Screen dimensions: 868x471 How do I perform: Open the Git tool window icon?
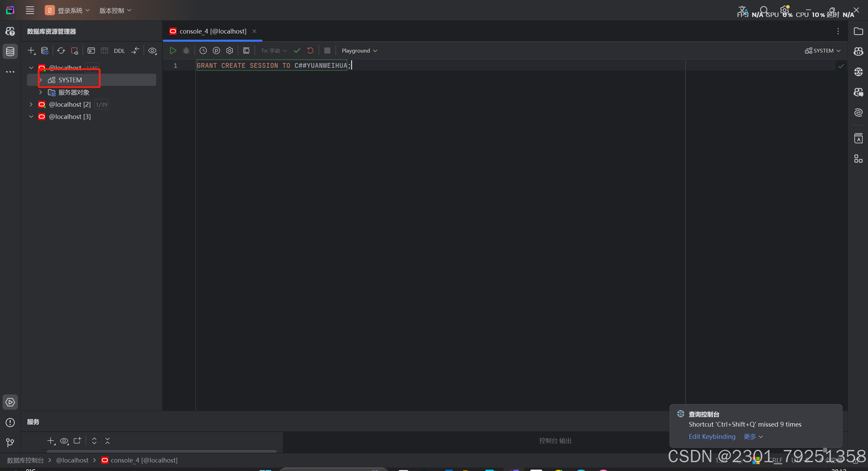(x=10, y=443)
